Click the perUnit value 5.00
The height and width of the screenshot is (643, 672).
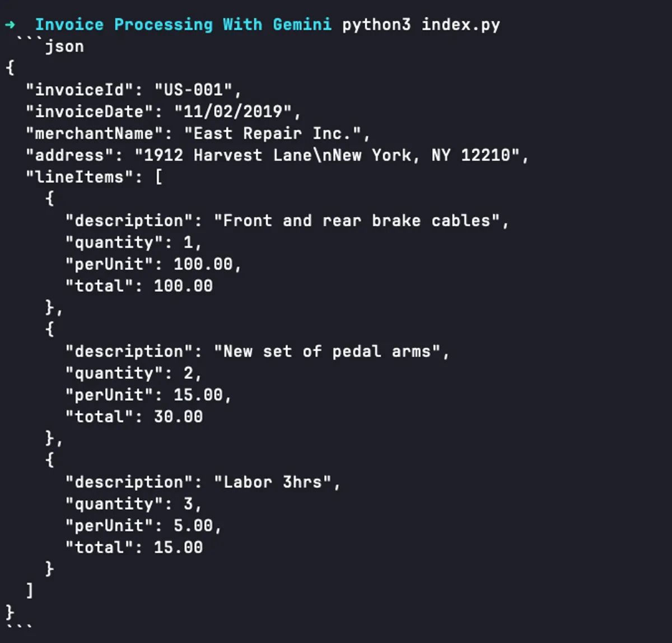point(193,526)
